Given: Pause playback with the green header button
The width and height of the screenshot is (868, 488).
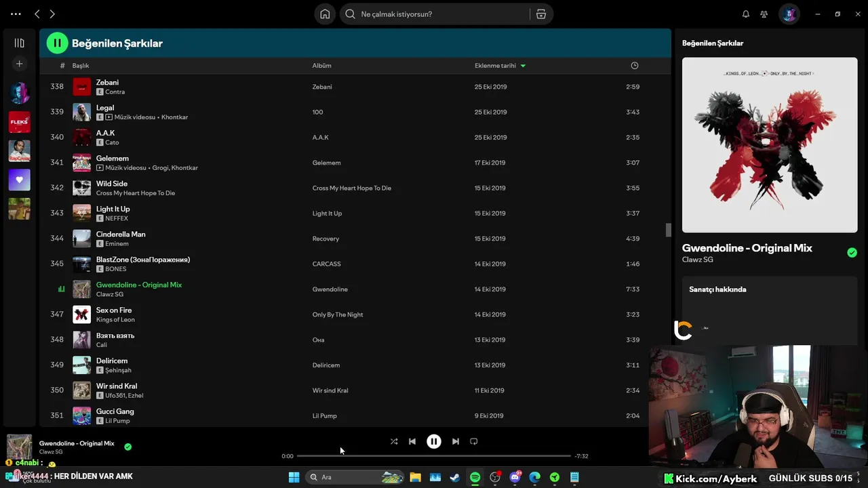Looking at the screenshot, I should [57, 43].
